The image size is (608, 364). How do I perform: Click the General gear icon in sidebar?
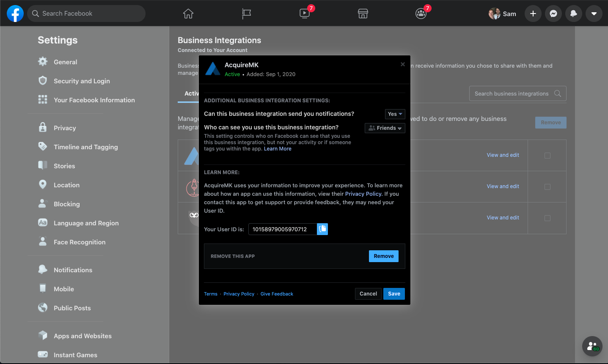tap(43, 61)
